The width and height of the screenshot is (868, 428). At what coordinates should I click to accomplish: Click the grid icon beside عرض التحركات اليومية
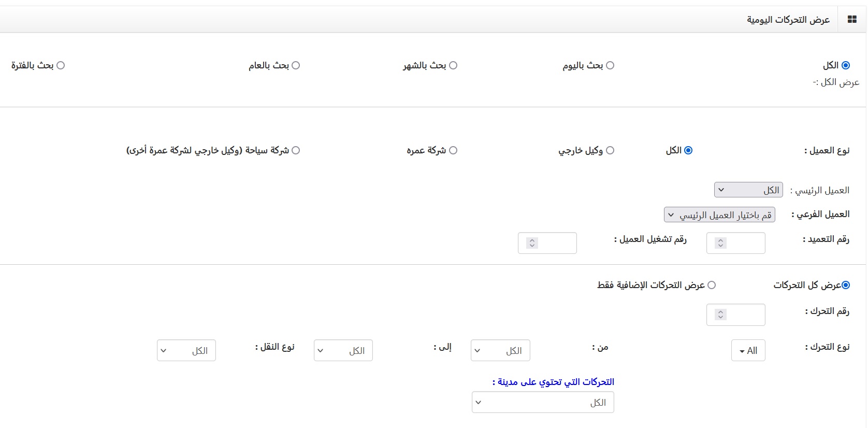click(x=852, y=20)
